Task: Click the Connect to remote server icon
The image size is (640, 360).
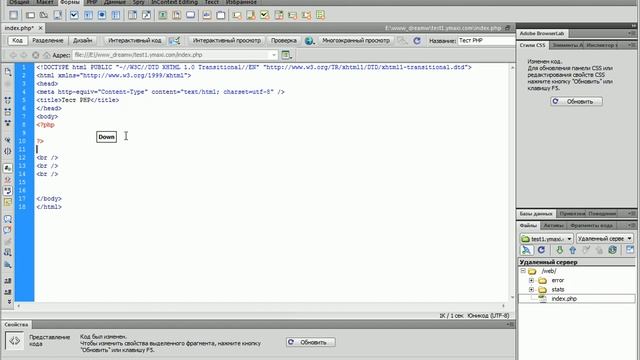Action: pos(527,250)
